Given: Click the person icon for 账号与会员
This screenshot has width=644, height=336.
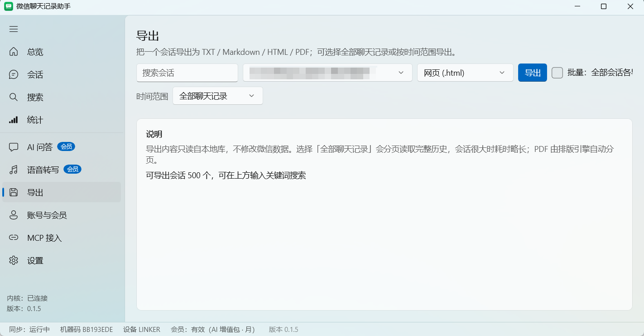Looking at the screenshot, I should tap(14, 215).
